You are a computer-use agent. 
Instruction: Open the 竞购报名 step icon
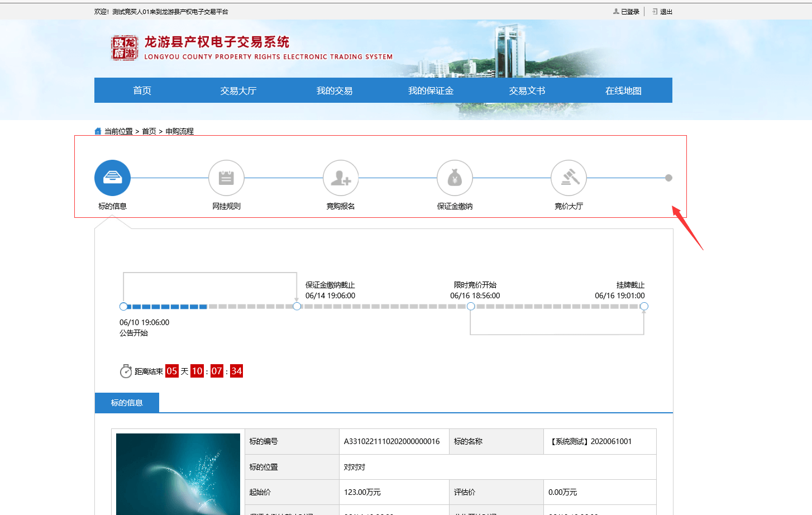(341, 178)
